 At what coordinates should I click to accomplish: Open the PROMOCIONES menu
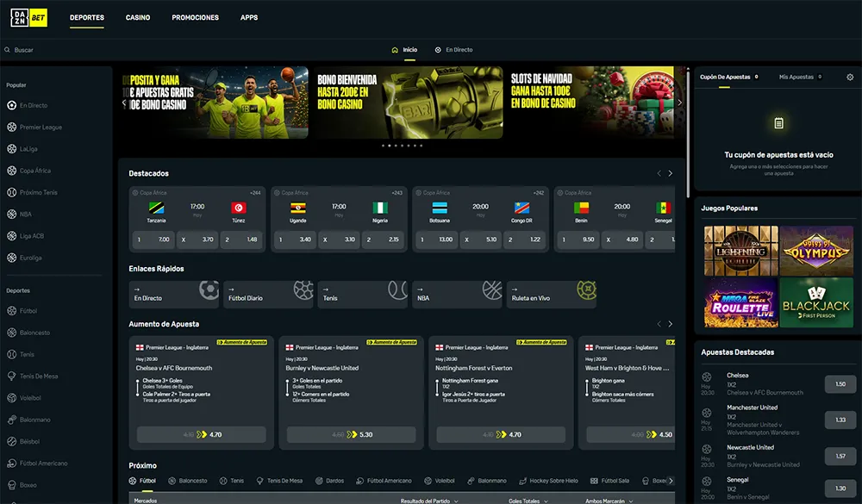pyautogui.click(x=195, y=17)
